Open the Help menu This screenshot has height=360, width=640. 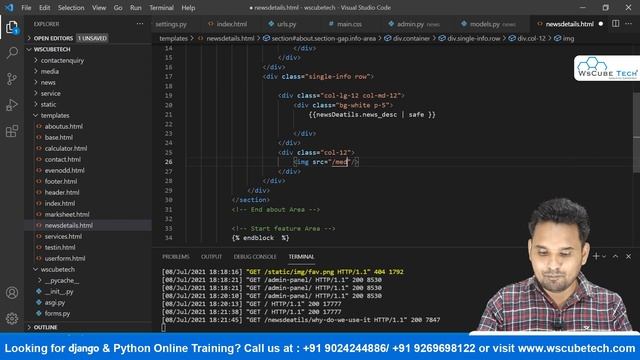coord(188,8)
